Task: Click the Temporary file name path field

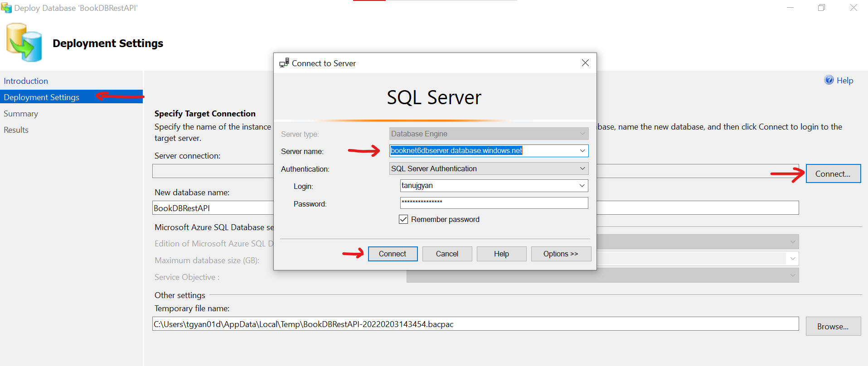Action: pyautogui.click(x=475, y=324)
